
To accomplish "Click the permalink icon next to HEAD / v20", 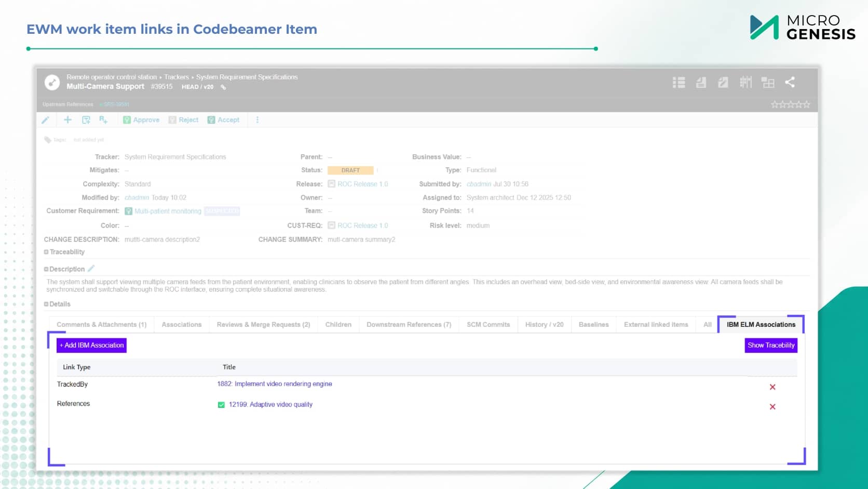I will pyautogui.click(x=223, y=87).
